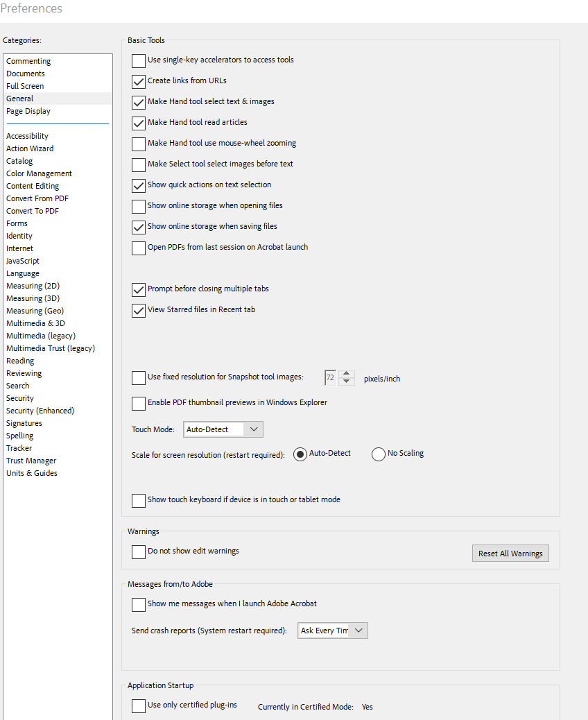This screenshot has height=720, width=588.
Task: Check Open PDFs from last session on launch
Action: pyautogui.click(x=138, y=248)
